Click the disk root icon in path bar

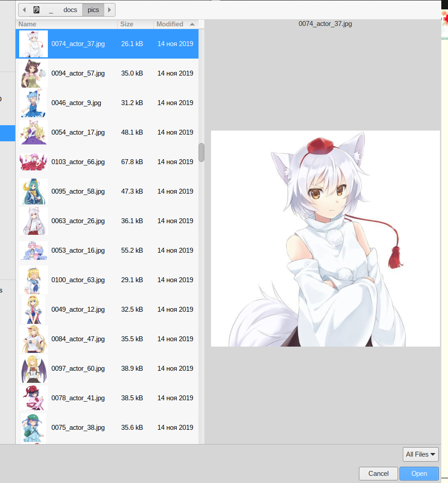point(36,10)
